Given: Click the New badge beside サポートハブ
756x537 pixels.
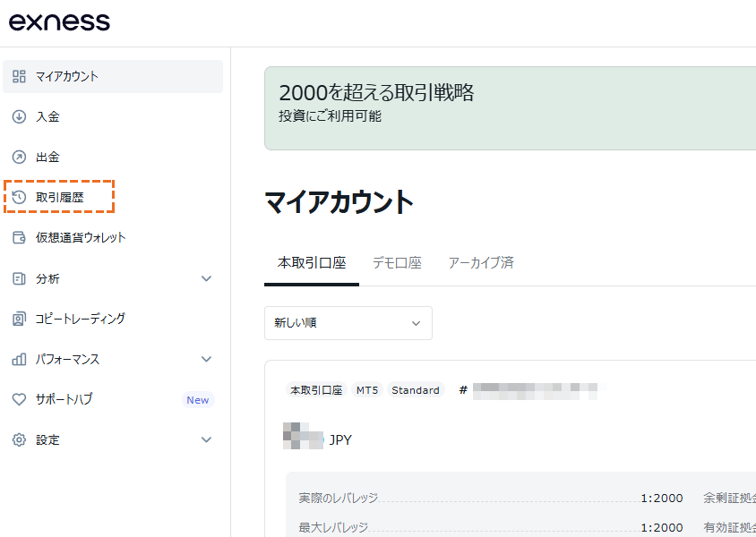Looking at the screenshot, I should (198, 400).
